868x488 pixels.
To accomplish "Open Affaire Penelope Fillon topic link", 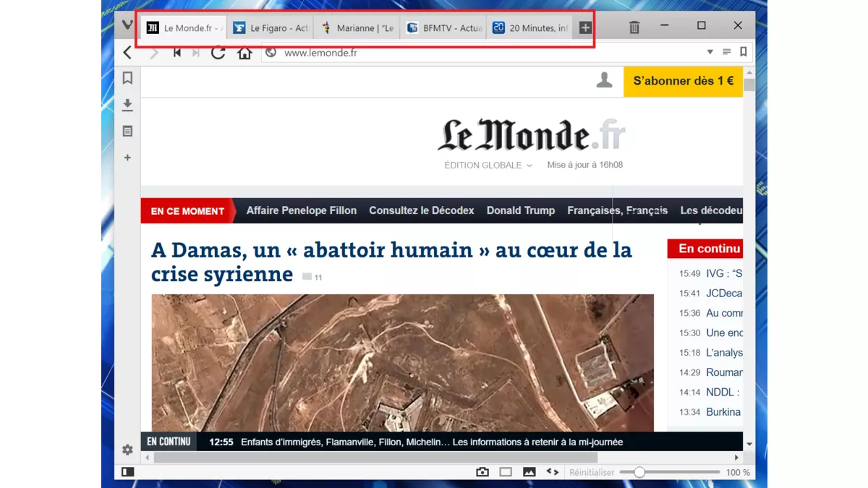I will pos(302,210).
